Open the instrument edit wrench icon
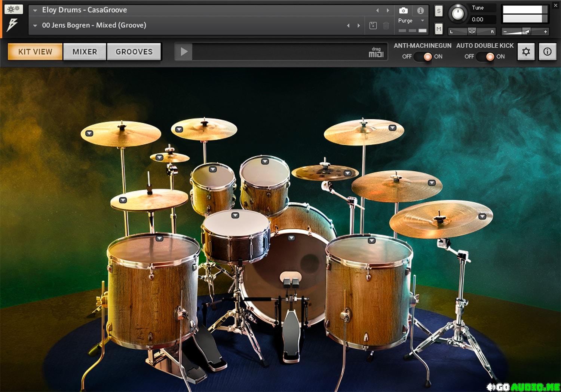Image resolution: width=561 pixels, height=392 pixels. (x=14, y=9)
